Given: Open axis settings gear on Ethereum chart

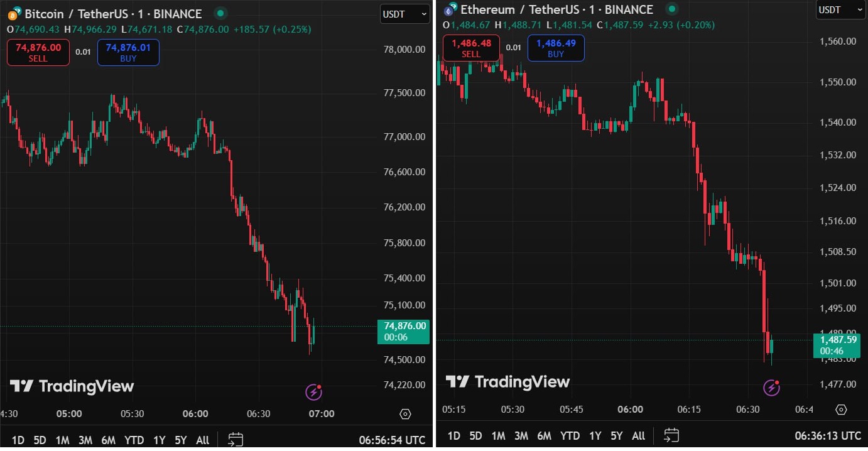Looking at the screenshot, I should click(x=841, y=410).
